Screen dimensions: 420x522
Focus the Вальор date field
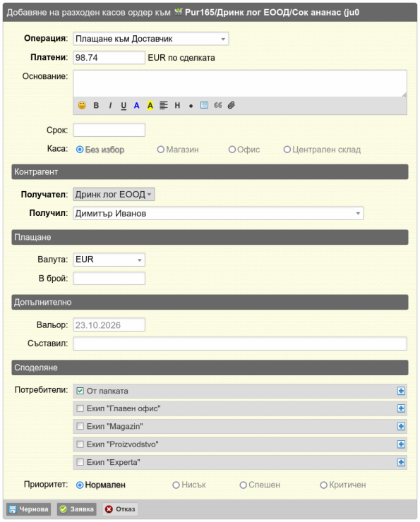(x=109, y=325)
